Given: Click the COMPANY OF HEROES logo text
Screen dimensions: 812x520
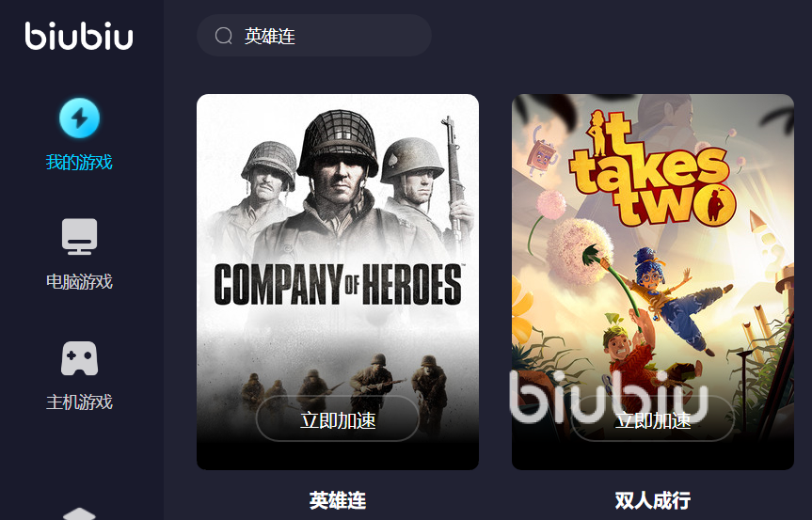Looking at the screenshot, I should click(x=338, y=285).
